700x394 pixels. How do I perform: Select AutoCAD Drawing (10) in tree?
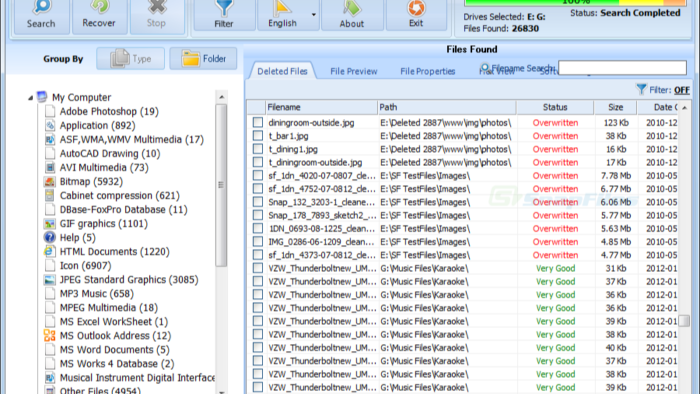(x=110, y=153)
